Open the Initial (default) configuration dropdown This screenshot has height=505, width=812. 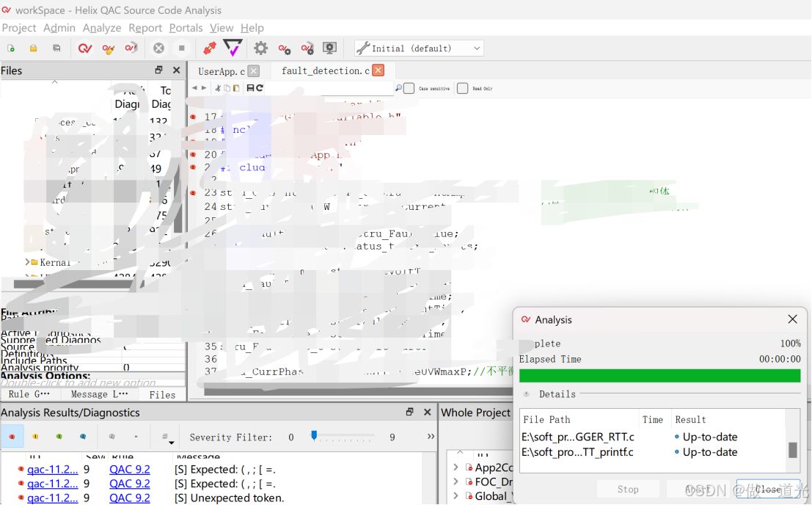click(x=419, y=48)
